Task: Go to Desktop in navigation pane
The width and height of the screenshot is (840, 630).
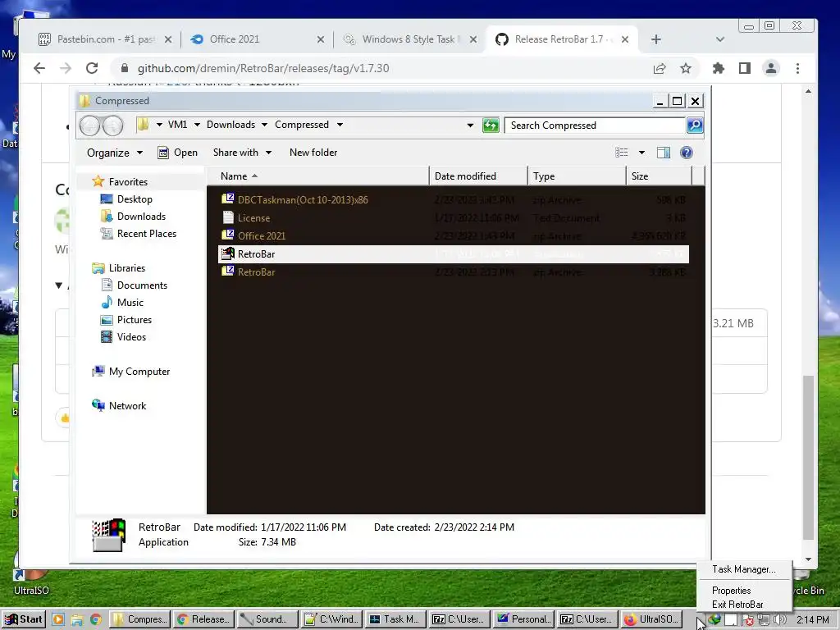Action: [x=135, y=199]
